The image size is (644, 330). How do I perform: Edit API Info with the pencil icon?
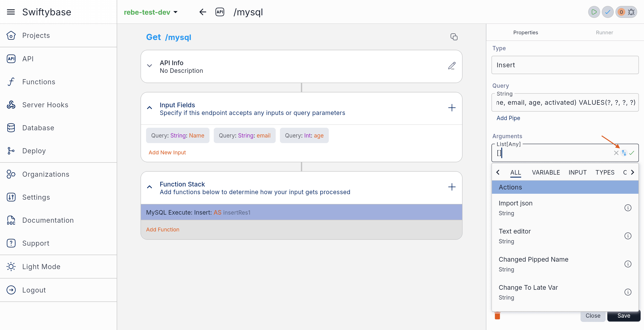(x=452, y=66)
